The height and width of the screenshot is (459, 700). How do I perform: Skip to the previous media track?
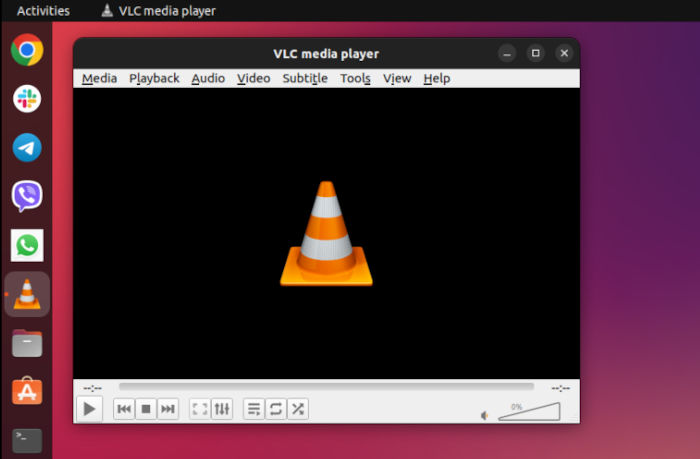(124, 409)
